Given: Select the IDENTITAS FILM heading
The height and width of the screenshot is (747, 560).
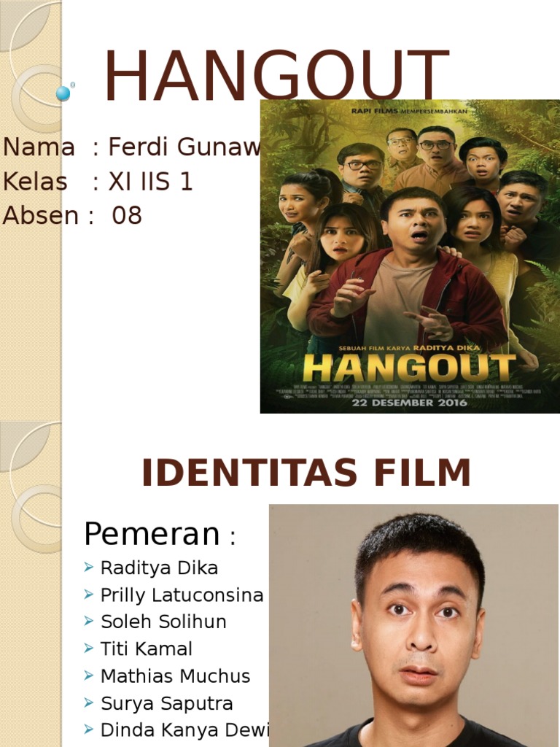Looking at the screenshot, I should 306,473.
